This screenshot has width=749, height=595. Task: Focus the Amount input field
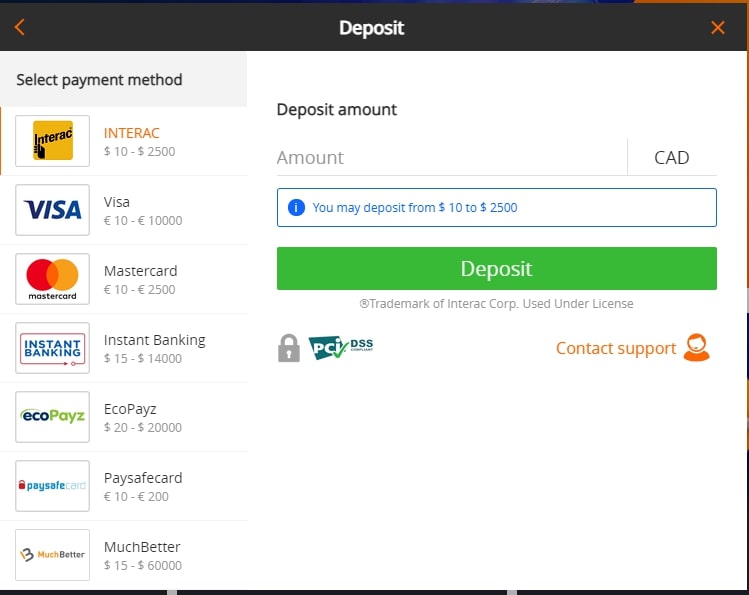pos(451,157)
